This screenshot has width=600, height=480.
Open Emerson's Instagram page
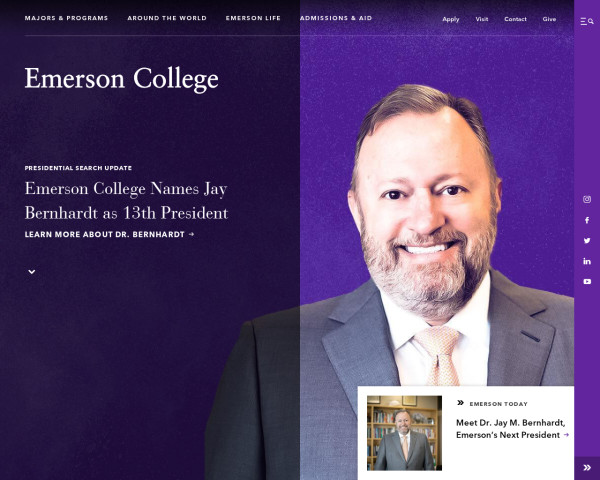pyautogui.click(x=587, y=199)
